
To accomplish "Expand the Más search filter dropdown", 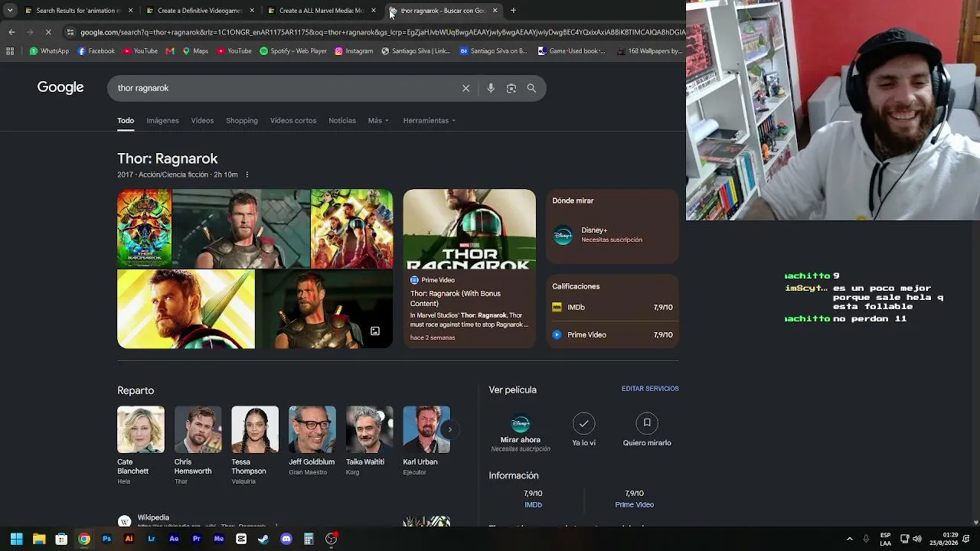I will click(378, 121).
